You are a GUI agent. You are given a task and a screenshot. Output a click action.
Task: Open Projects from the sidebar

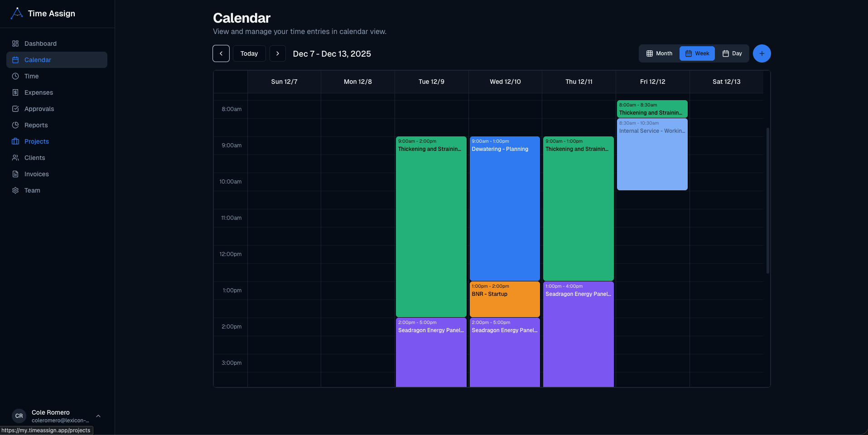click(57, 141)
